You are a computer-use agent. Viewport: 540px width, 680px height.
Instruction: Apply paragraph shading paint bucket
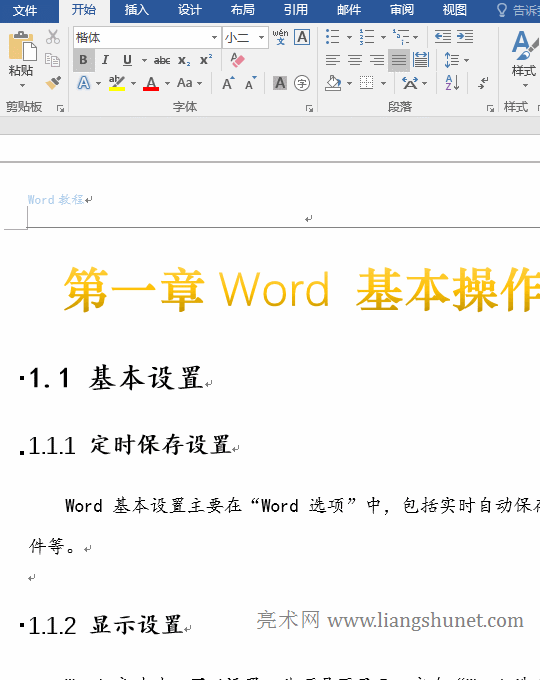333,82
